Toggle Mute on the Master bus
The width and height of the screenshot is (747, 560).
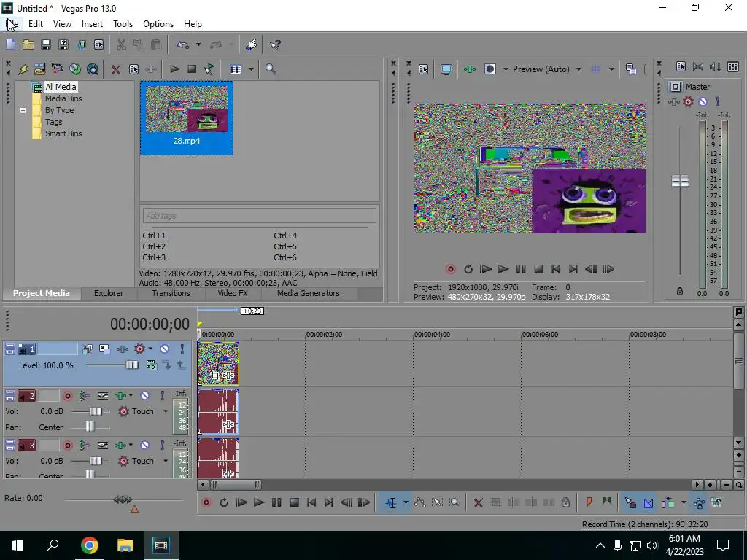703,101
